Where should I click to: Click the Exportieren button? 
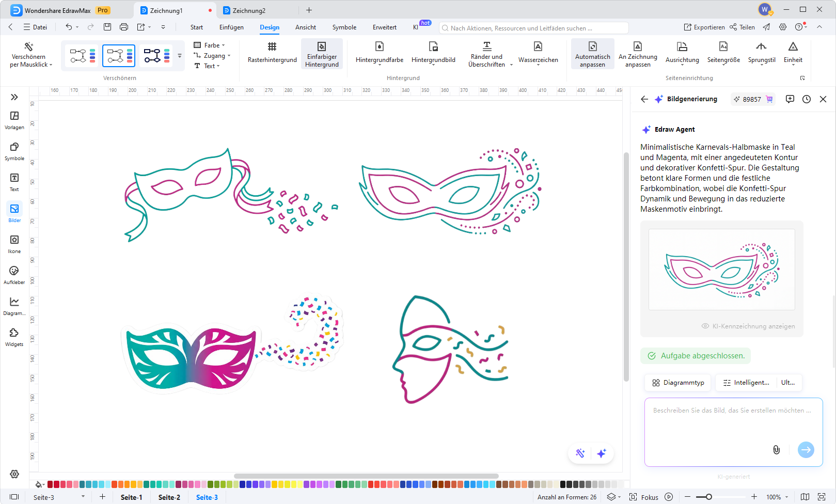pos(704,27)
